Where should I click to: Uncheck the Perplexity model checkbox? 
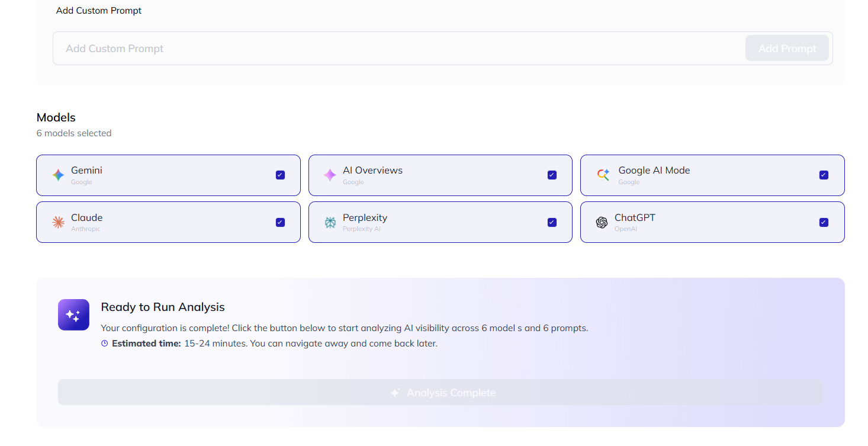click(552, 222)
